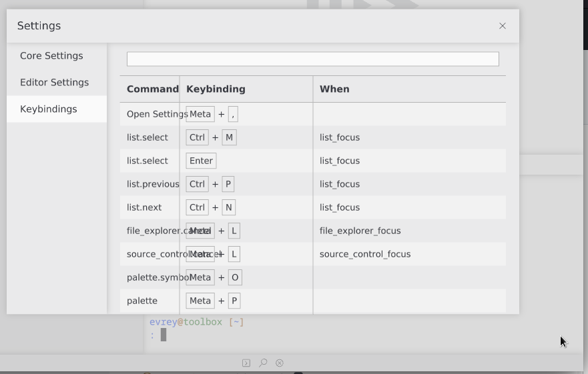Viewport: 588px width, 374px height.
Task: Click the Meta key in the Meta+O binding
Action: point(200,277)
